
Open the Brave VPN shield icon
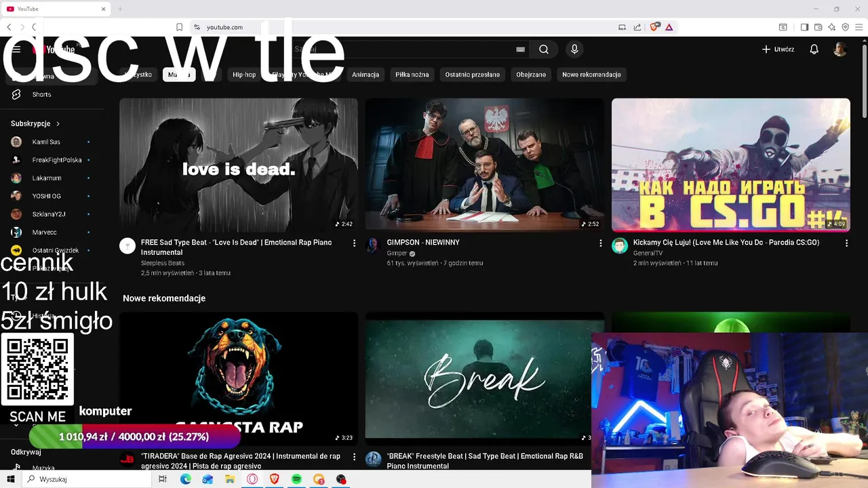point(845,27)
